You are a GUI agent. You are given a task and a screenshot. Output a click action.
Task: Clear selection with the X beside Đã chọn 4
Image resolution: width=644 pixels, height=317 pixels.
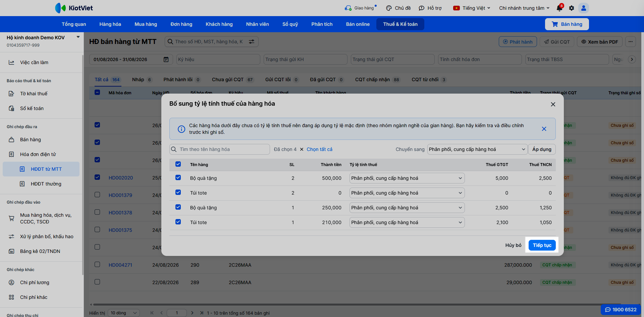pos(302,149)
